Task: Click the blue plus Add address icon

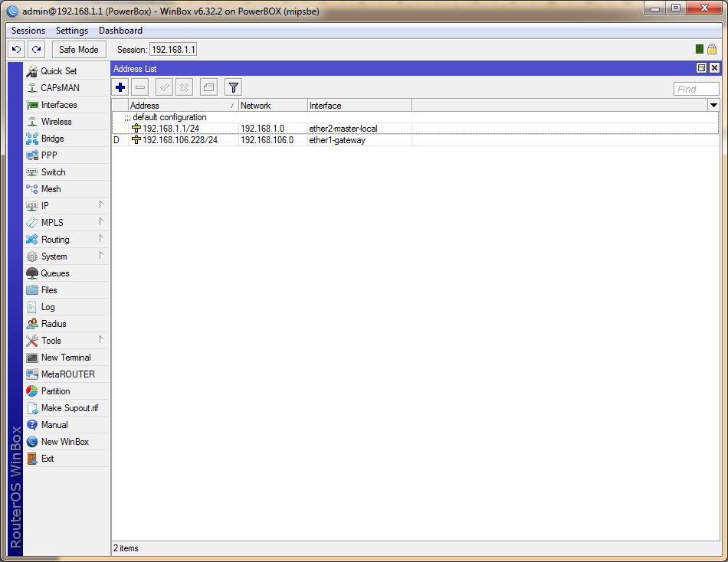Action: (120, 87)
